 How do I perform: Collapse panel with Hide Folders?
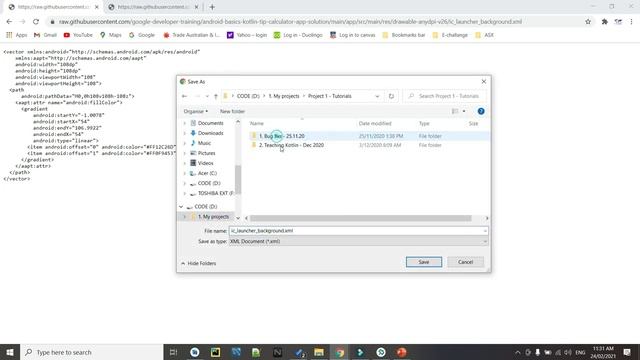tap(199, 264)
